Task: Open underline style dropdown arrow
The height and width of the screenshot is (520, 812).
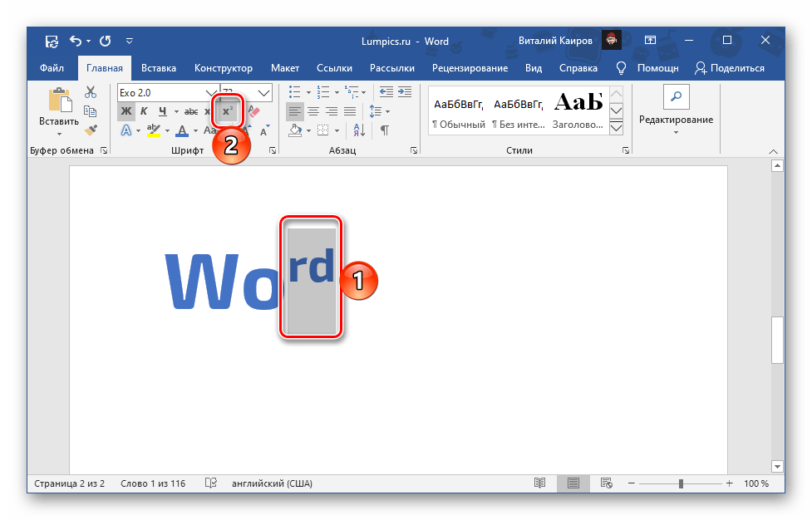Action: [176, 111]
